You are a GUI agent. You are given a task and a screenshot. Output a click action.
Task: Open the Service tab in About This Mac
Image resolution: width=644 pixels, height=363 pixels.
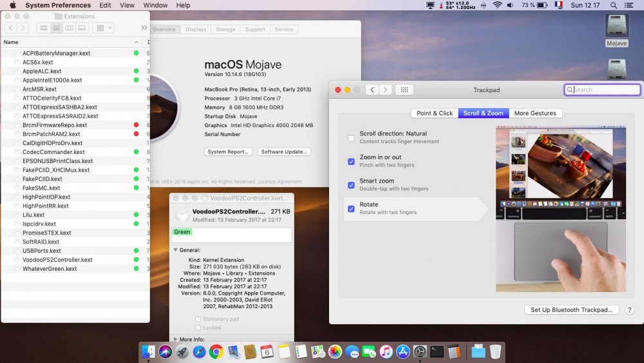(x=284, y=30)
